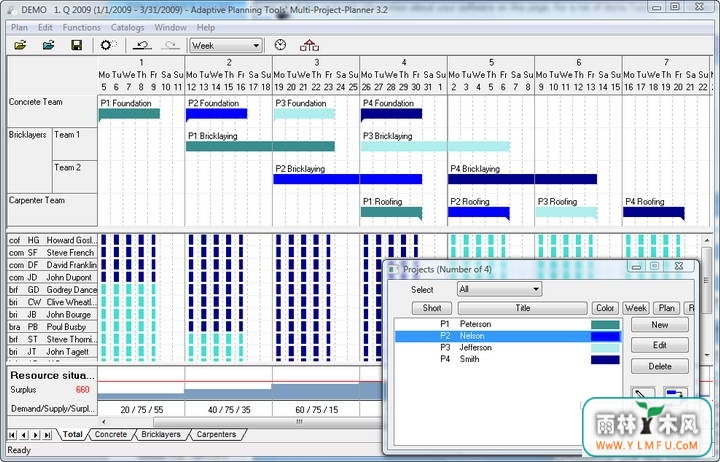
Task: Go to next sheet tab arrow
Action: coord(36,434)
